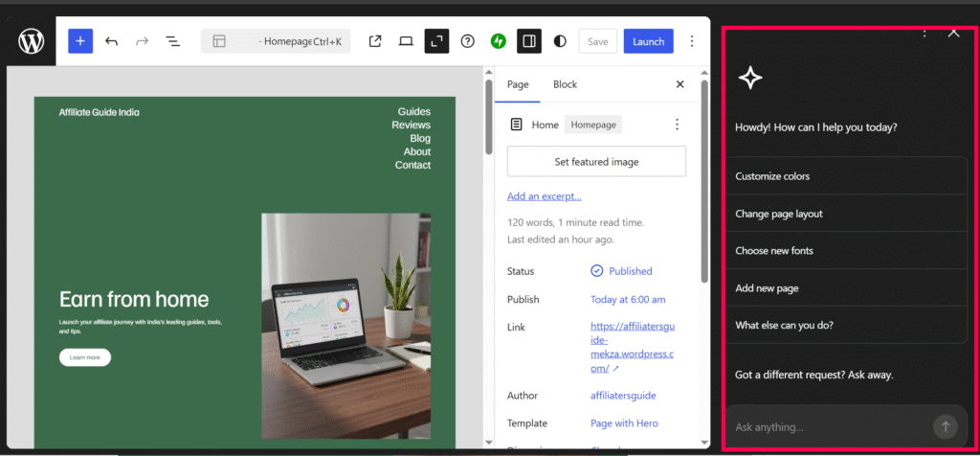Screen dimensions: 980x456
Task: Click the laptop device preview icon
Action: click(406, 41)
